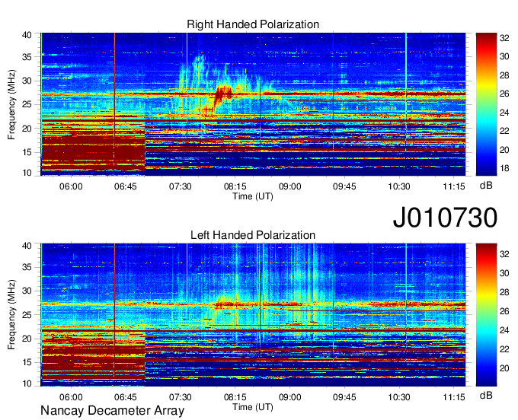518x420 pixels.
Task: Click the 20 MHz tick on the left-handed plot
Action: click(27, 339)
